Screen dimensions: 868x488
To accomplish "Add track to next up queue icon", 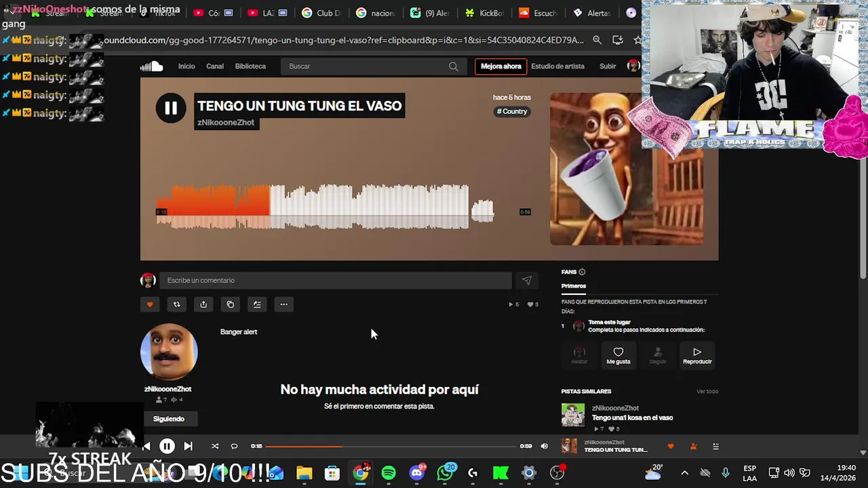I will 257,304.
